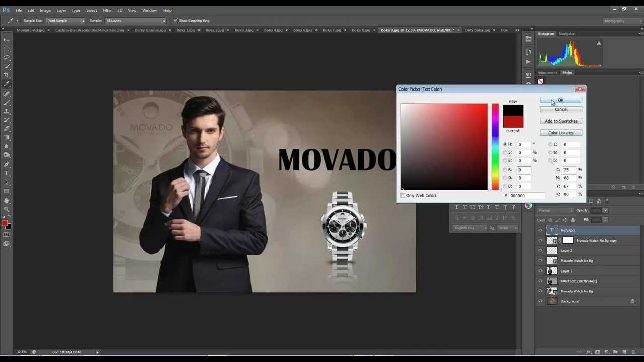
Task: Click the G green value field
Action: coord(524,178)
